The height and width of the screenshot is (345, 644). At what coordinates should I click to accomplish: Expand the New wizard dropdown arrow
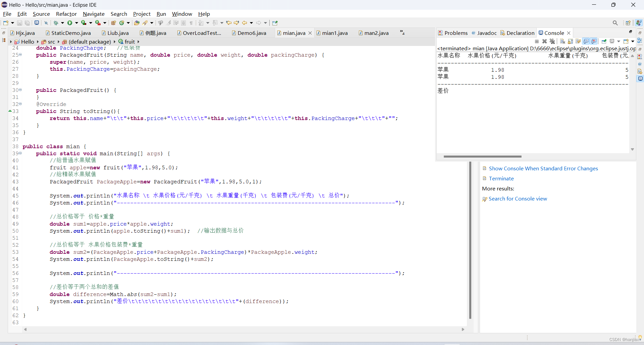[12, 22]
